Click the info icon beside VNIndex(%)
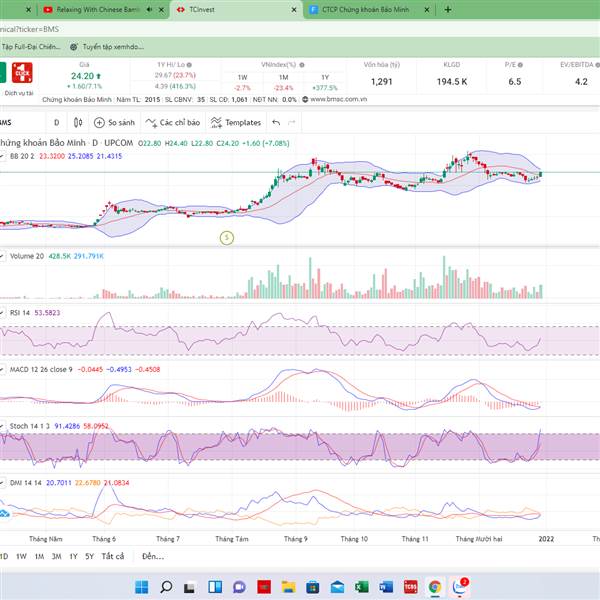The width and height of the screenshot is (600, 600). click(x=302, y=65)
